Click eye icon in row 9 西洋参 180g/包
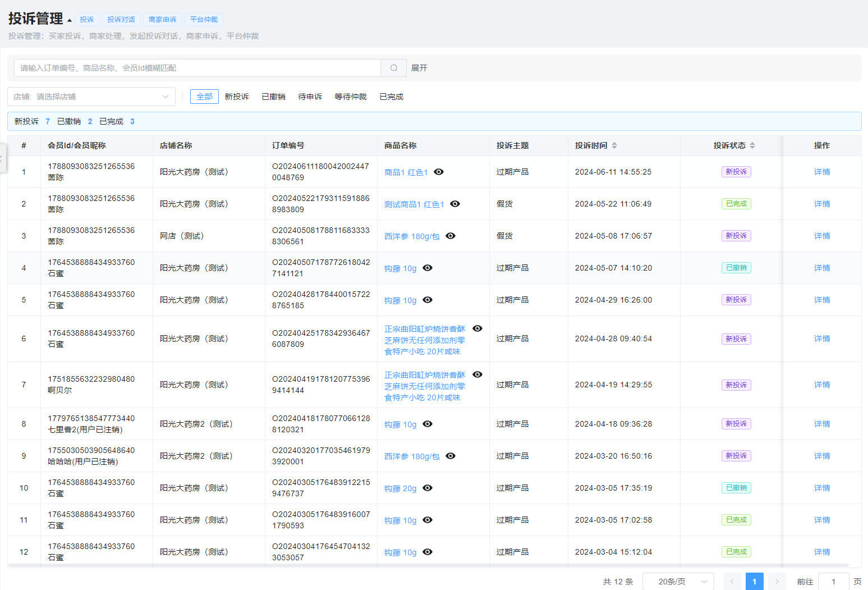Image resolution: width=868 pixels, height=590 pixels. tap(451, 456)
